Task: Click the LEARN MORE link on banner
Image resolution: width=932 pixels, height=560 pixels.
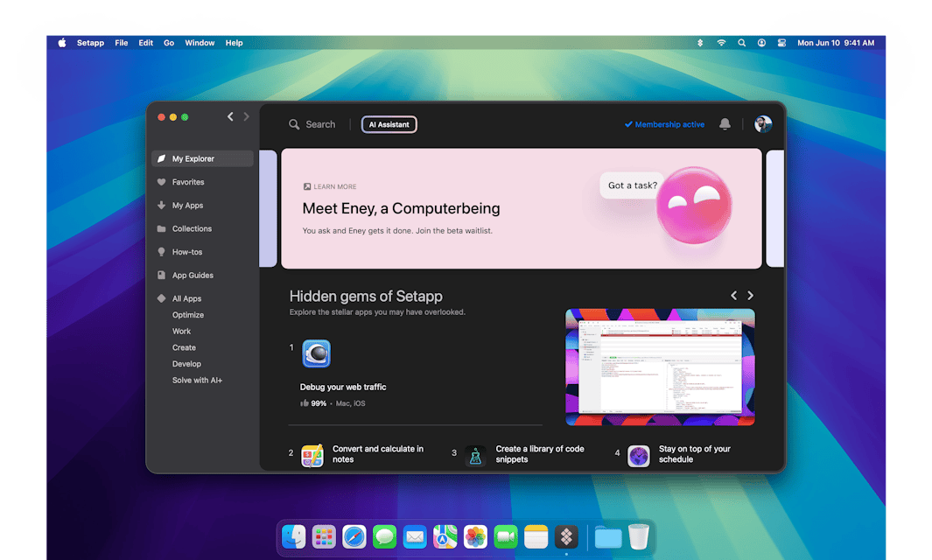Action: click(x=330, y=186)
